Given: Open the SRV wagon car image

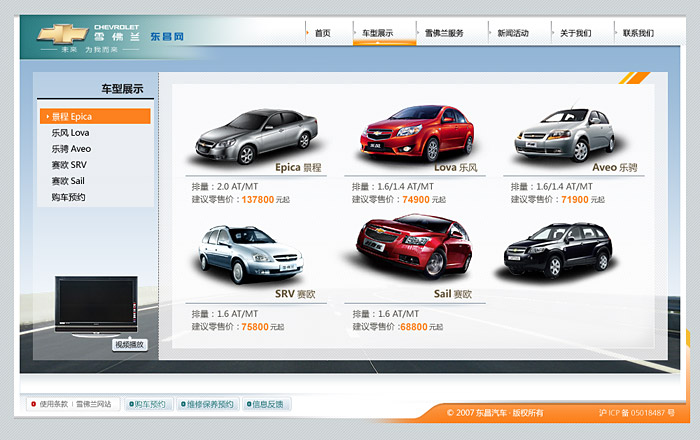Looking at the screenshot, I should (x=250, y=254).
